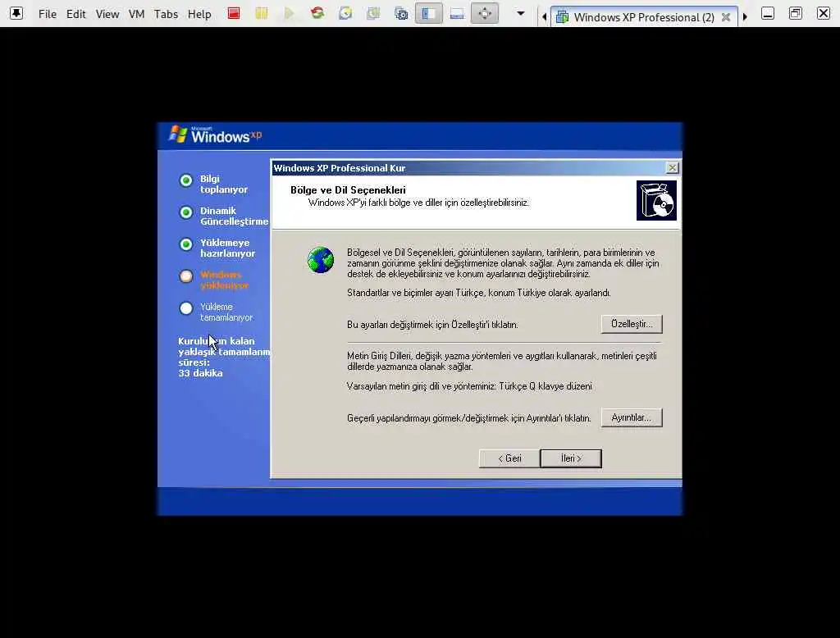This screenshot has height=638, width=840.
Task: Click the red power off VM icon
Action: tap(234, 13)
